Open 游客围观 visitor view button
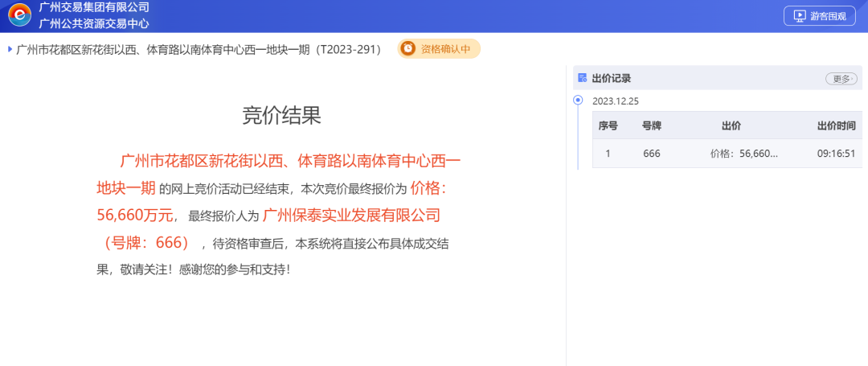Screen dimensions: 868x366 [820, 16]
